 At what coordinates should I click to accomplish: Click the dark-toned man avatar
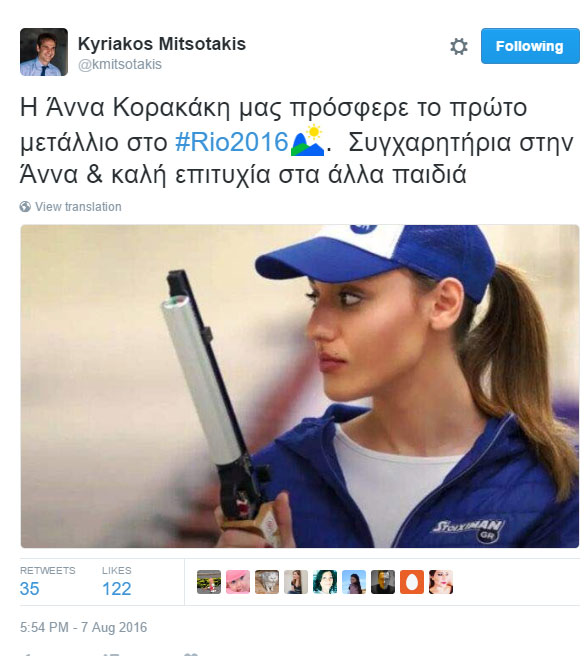383,582
